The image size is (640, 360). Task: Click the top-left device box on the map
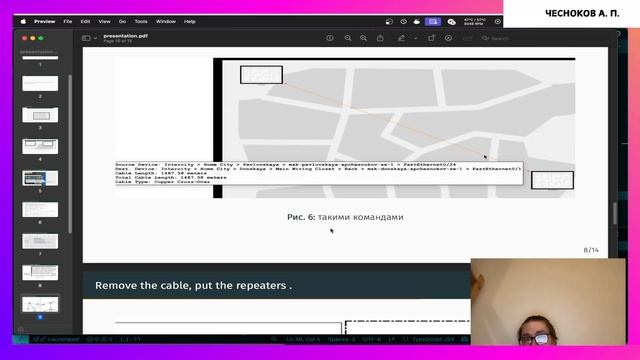[261, 75]
